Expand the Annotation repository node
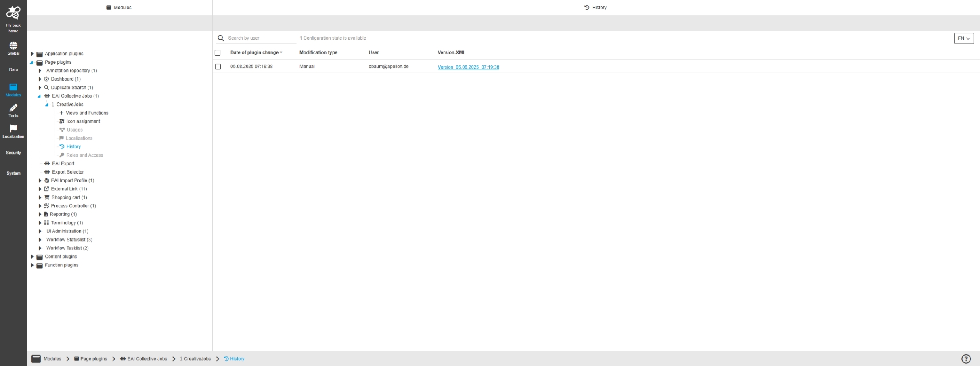This screenshot has width=980, height=366. [40, 71]
